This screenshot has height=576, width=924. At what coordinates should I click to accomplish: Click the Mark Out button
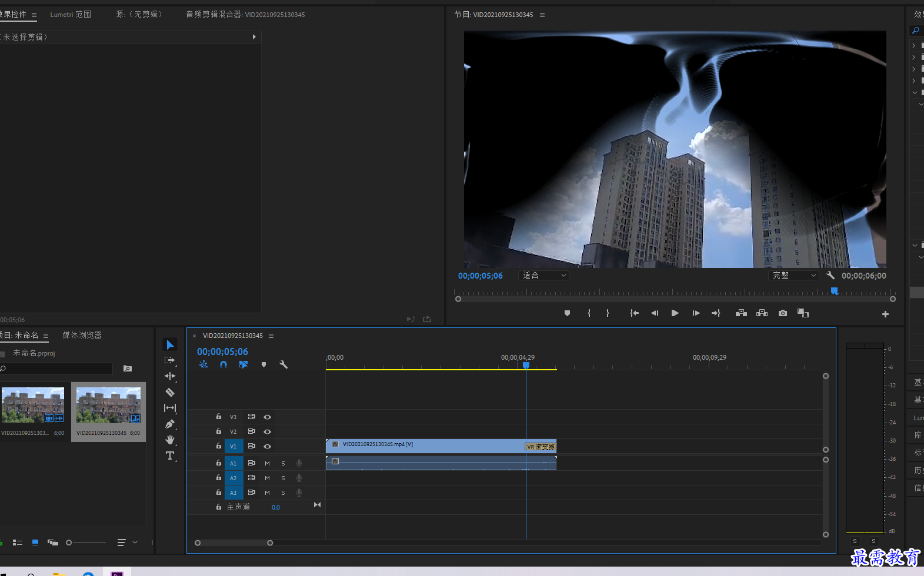pos(608,313)
